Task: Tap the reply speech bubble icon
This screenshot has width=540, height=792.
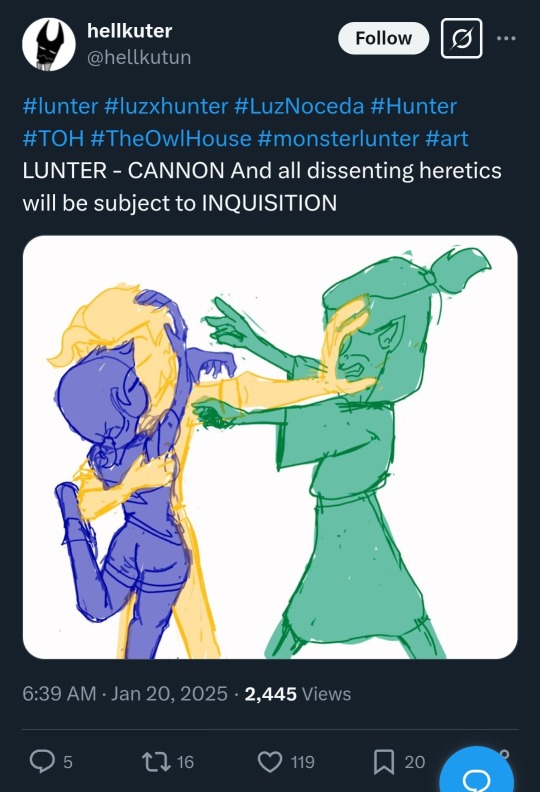Action: point(41,761)
